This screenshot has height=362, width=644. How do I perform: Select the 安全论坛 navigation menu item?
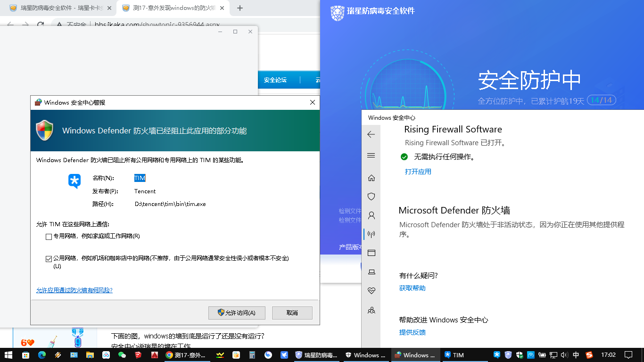tap(275, 80)
